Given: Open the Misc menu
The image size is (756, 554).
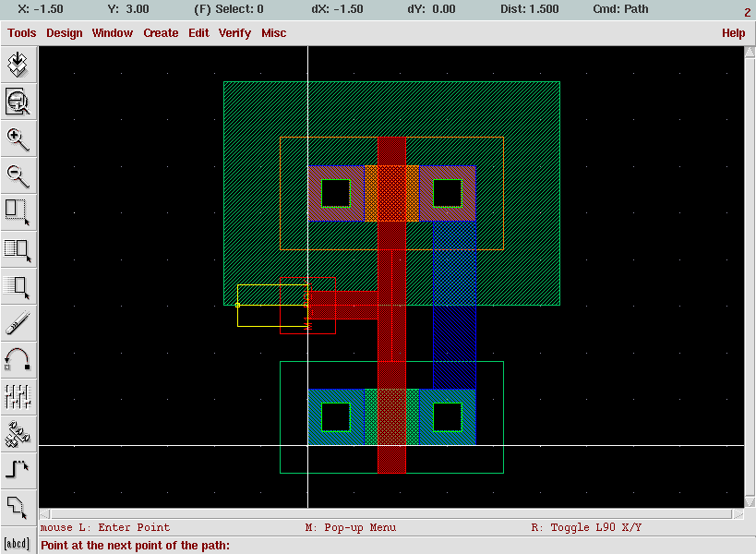Looking at the screenshot, I should 273,33.
